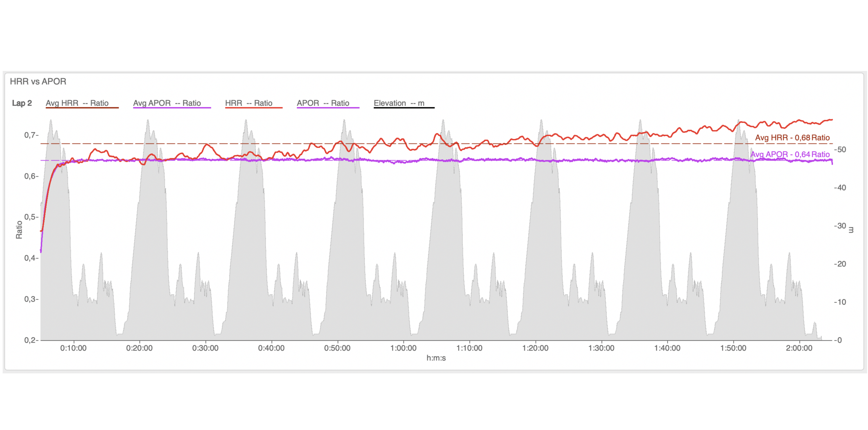The image size is (868, 430).
Task: Click the 0:10:00 time axis tick
Action: click(x=73, y=348)
